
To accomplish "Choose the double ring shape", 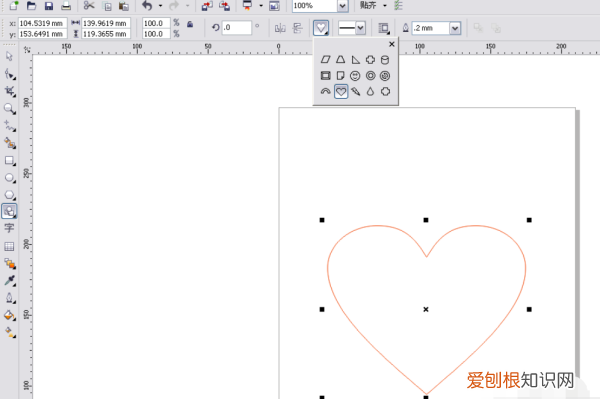I will click(370, 76).
